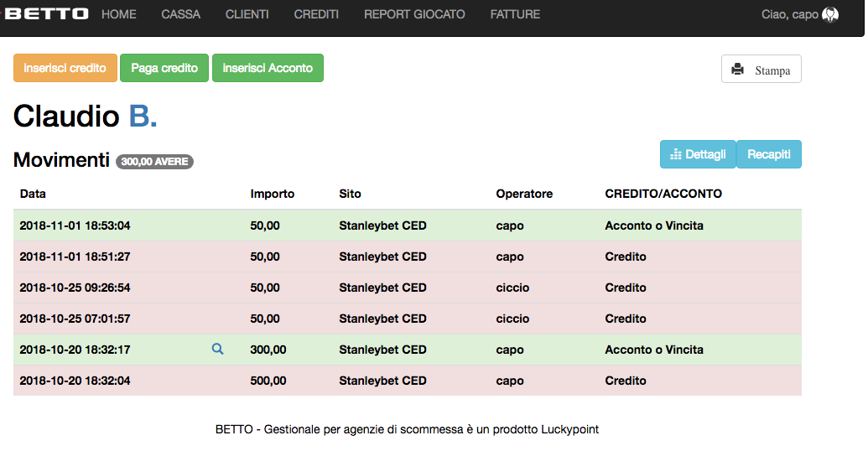Open the CASSA menu item

click(180, 14)
